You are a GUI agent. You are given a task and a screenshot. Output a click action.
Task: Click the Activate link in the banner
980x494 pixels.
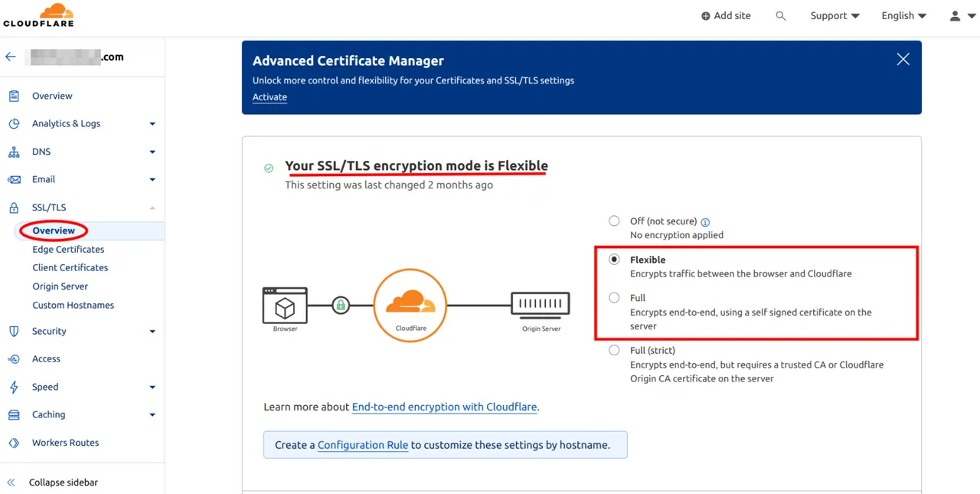pyautogui.click(x=269, y=97)
